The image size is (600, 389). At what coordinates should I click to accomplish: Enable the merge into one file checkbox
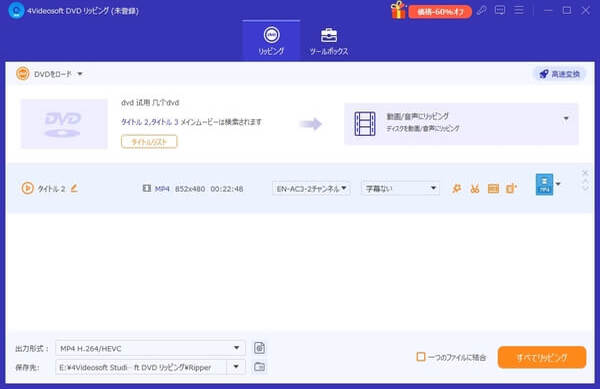[x=421, y=357]
